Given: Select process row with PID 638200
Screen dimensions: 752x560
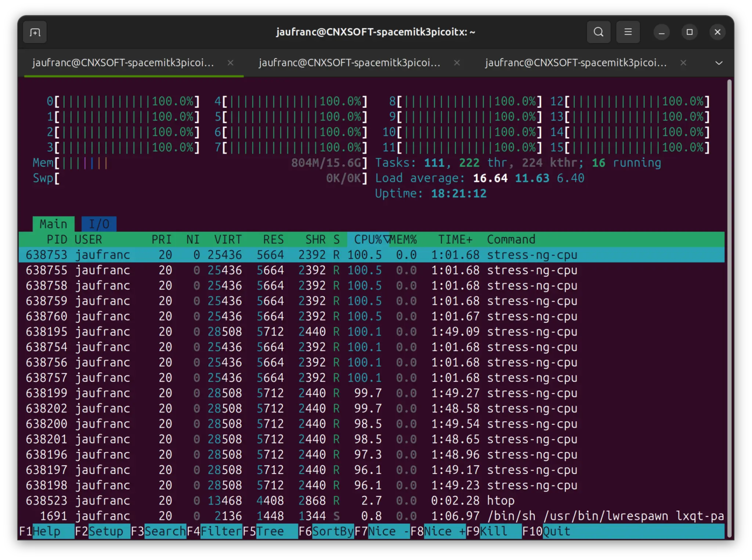Looking at the screenshot, I should click(372, 424).
